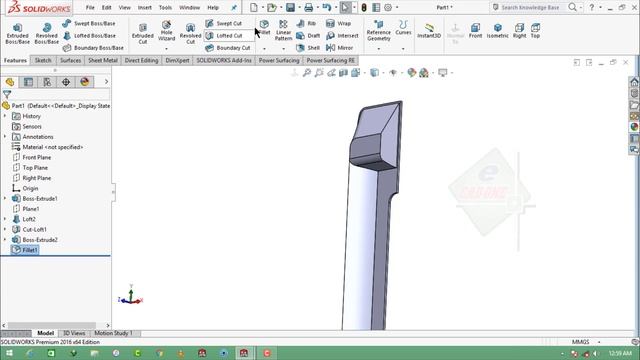Open the Edit menu
Image resolution: width=640 pixels, height=360 pixels.
click(107, 7)
